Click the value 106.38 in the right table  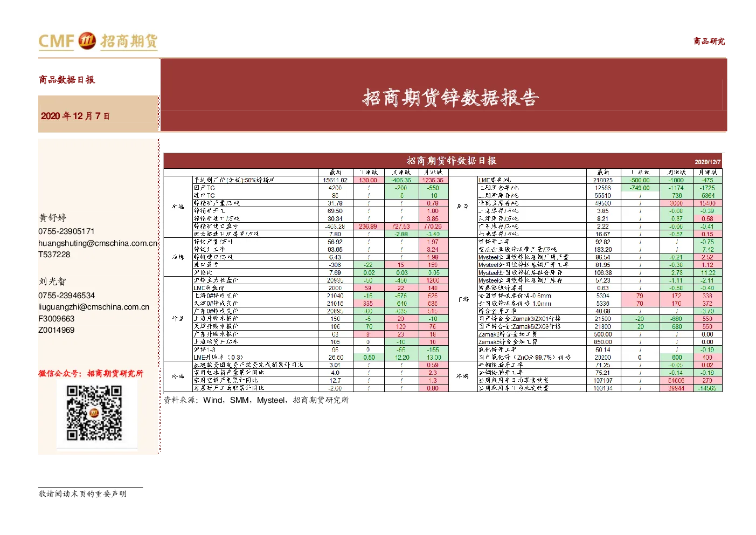pyautogui.click(x=603, y=272)
